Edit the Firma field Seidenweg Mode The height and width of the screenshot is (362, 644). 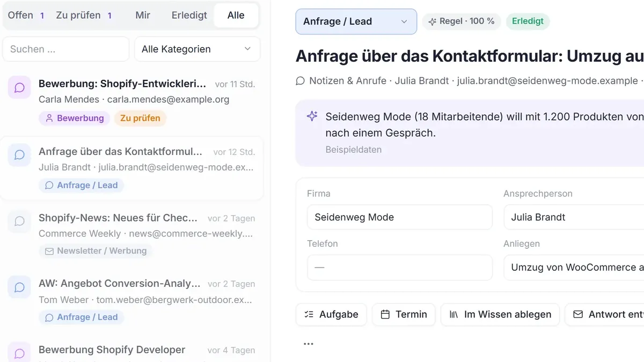pos(399,217)
